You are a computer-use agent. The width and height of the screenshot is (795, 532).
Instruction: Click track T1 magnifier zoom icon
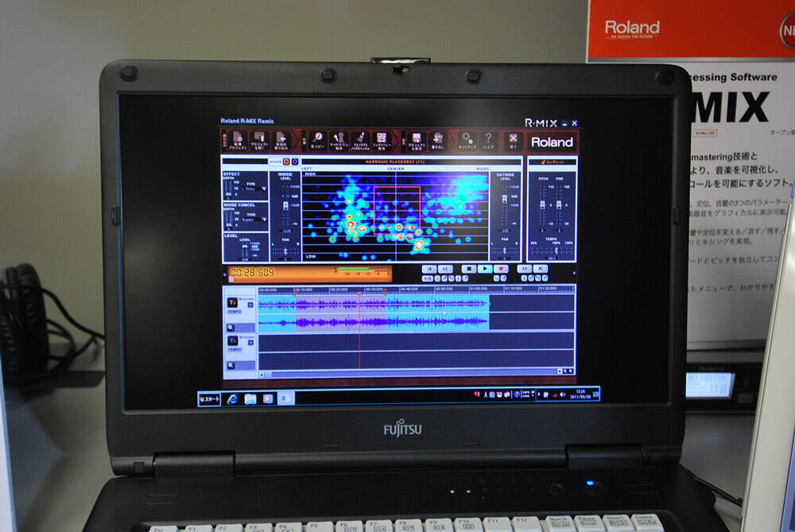pos(231,328)
